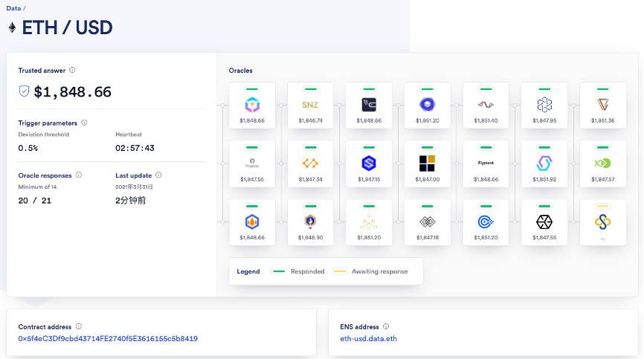Screen dimensions: 644x359
Task: Click the black cube oracle priced $1,847.55
Action: click(x=544, y=221)
